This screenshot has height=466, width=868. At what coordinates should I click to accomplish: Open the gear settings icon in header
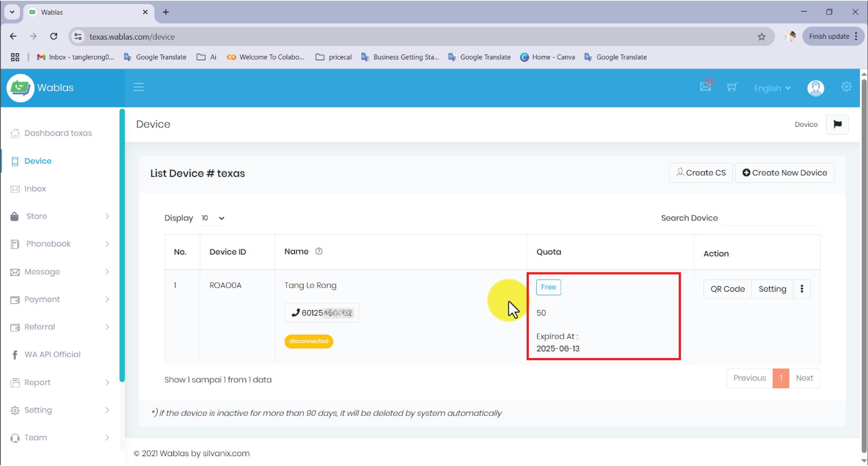click(x=846, y=87)
